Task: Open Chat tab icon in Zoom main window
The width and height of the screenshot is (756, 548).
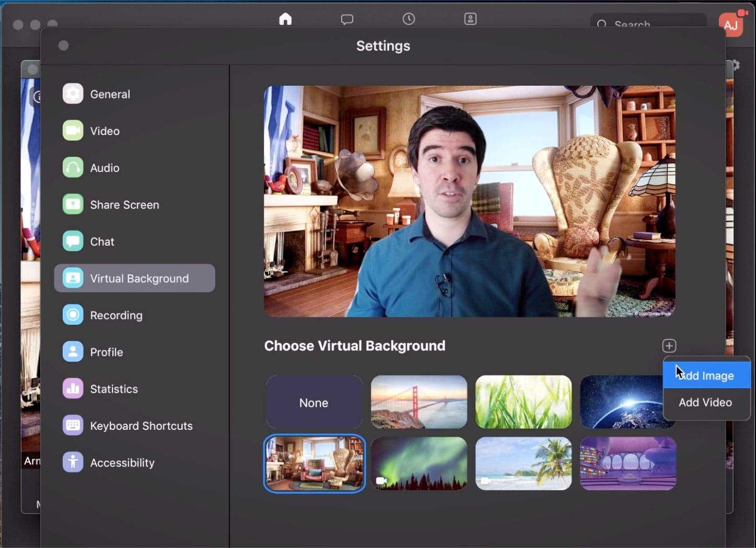Action: click(x=347, y=19)
